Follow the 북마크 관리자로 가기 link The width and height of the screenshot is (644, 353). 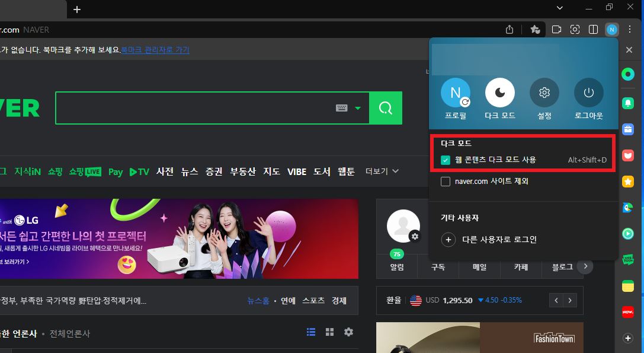155,50
